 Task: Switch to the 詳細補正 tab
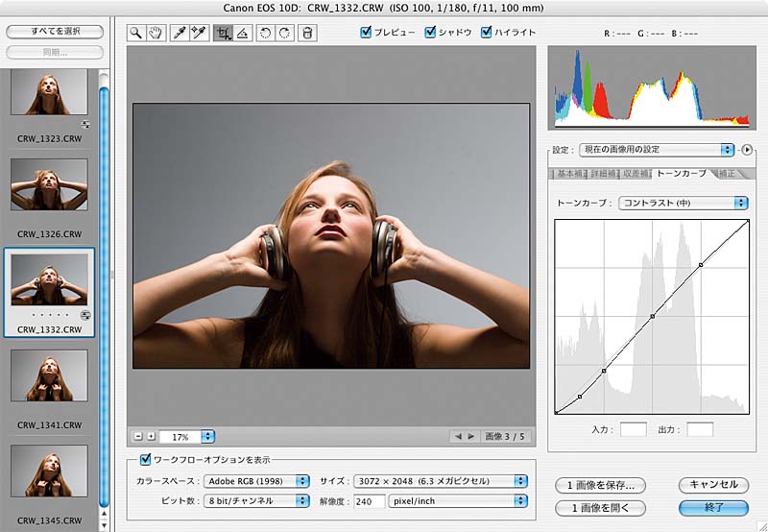pos(603,174)
